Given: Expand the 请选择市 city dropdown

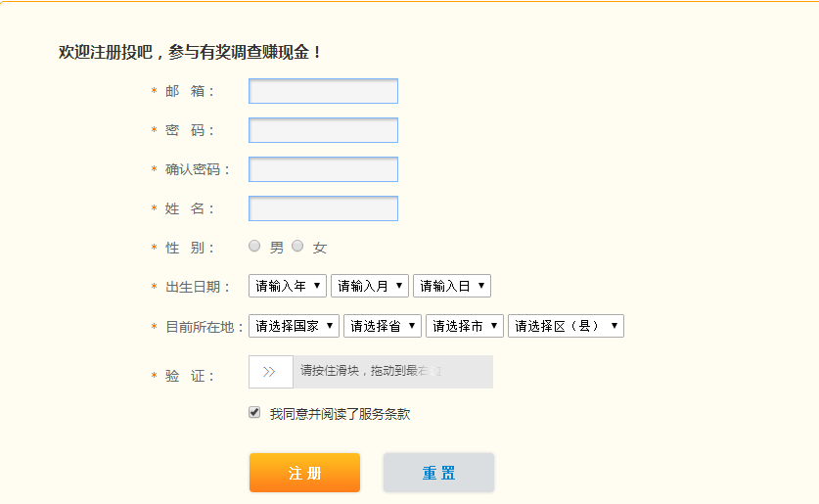Looking at the screenshot, I should pyautogui.click(x=465, y=326).
